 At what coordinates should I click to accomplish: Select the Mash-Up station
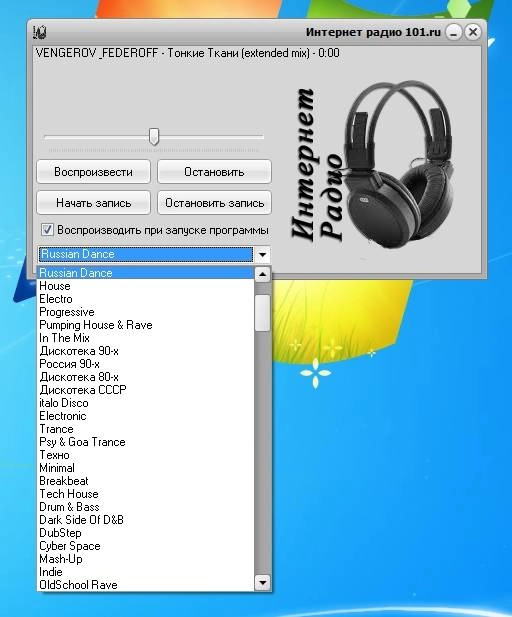pyautogui.click(x=146, y=558)
